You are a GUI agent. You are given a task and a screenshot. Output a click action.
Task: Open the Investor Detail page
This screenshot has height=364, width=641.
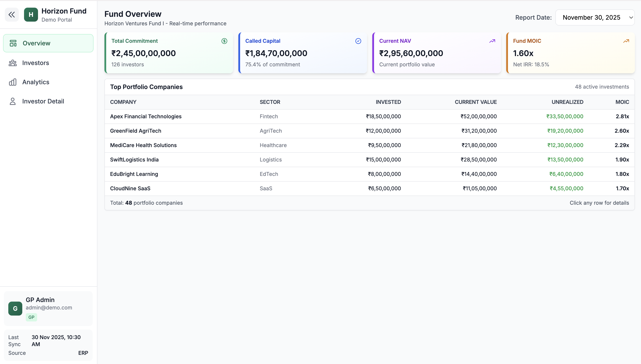click(x=43, y=101)
